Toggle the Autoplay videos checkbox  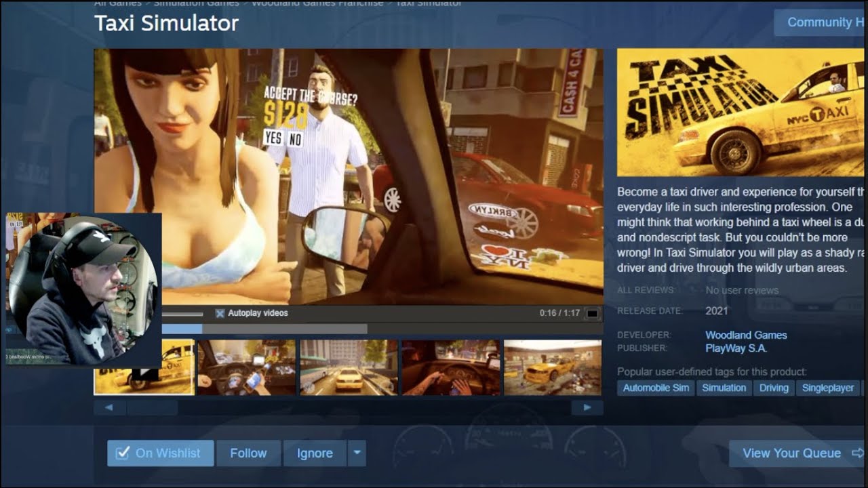point(220,313)
